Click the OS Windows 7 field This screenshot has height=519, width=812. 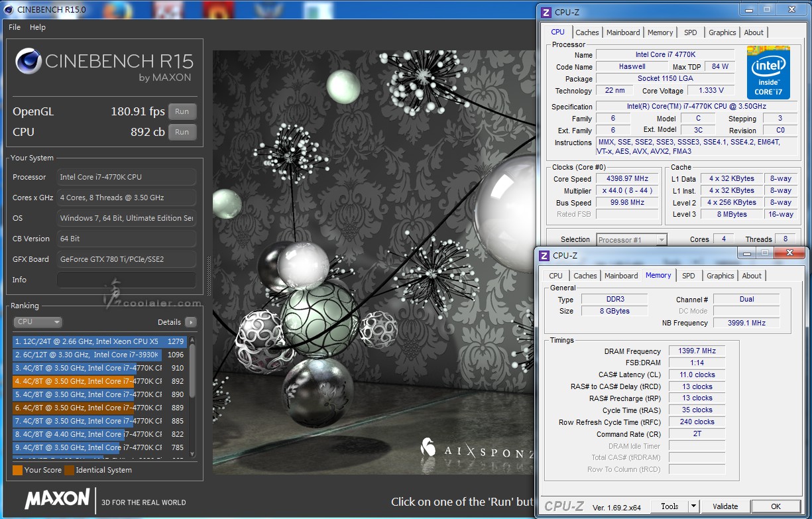pos(126,218)
